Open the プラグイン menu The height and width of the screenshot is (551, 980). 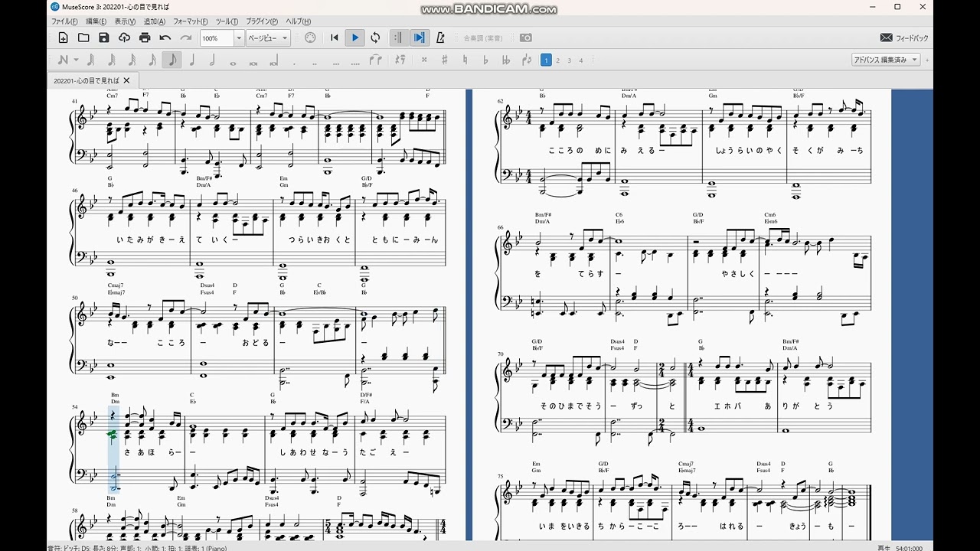[263, 21]
